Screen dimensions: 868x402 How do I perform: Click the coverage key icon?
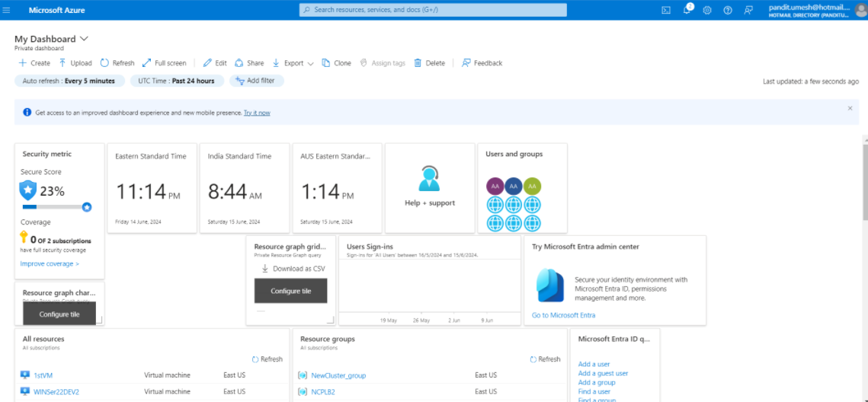24,238
